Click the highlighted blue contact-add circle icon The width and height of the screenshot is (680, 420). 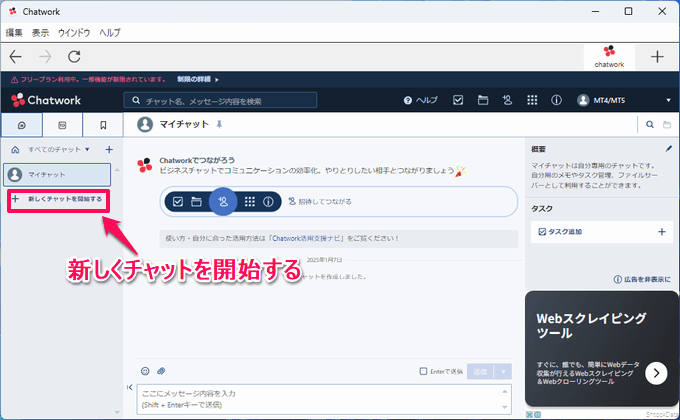[223, 202]
